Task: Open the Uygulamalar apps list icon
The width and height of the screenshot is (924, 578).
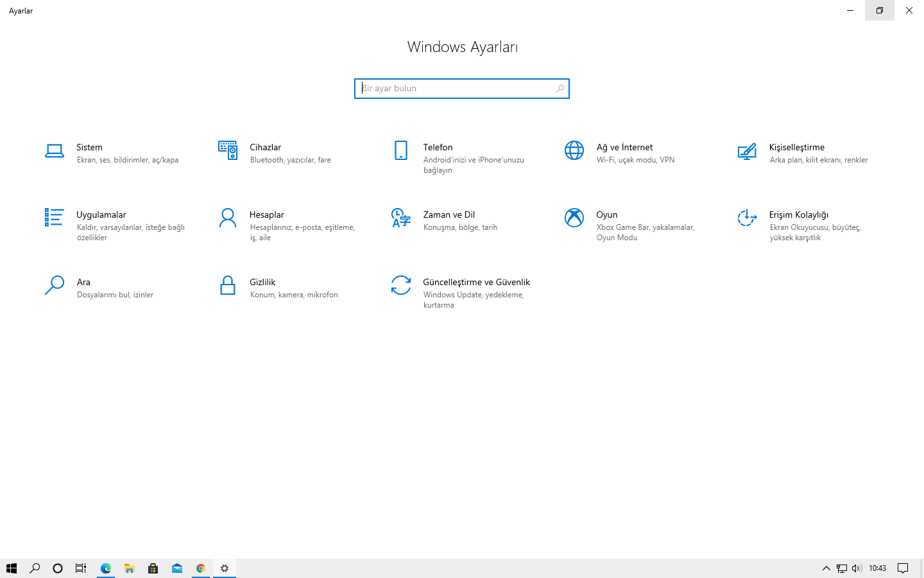Action: point(55,218)
